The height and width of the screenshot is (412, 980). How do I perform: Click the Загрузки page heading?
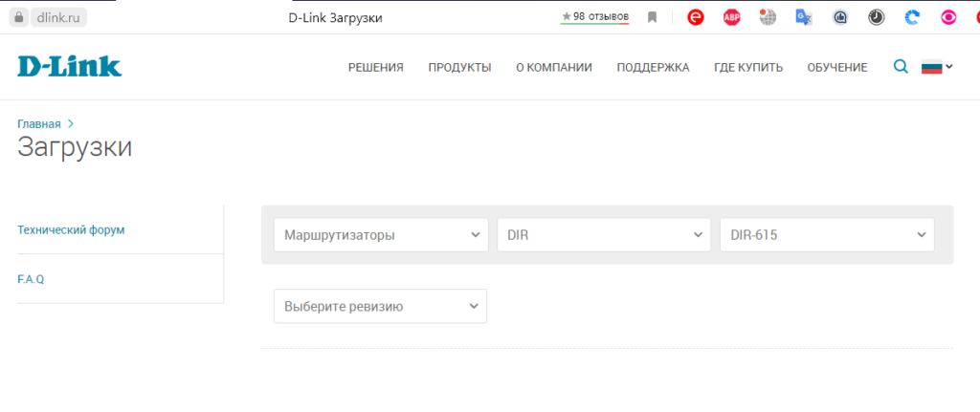(75, 148)
